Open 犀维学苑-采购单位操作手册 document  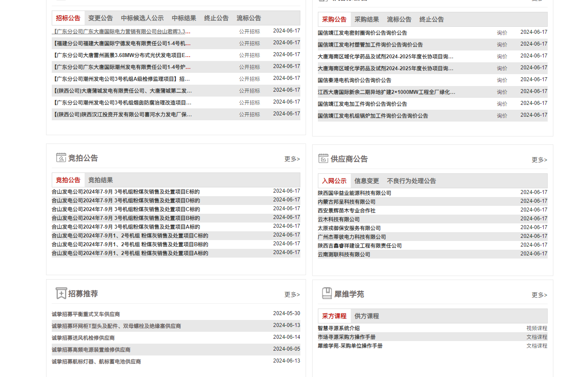coord(350,346)
